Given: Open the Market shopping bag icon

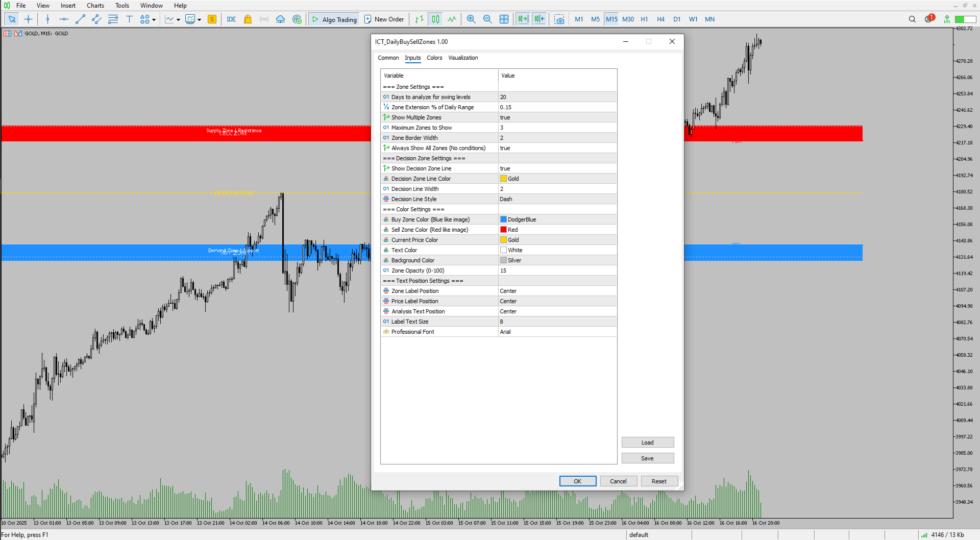Looking at the screenshot, I should [248, 19].
